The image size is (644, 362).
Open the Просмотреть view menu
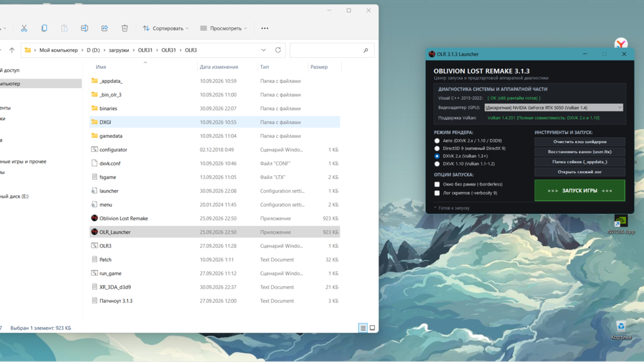pyautogui.click(x=224, y=28)
